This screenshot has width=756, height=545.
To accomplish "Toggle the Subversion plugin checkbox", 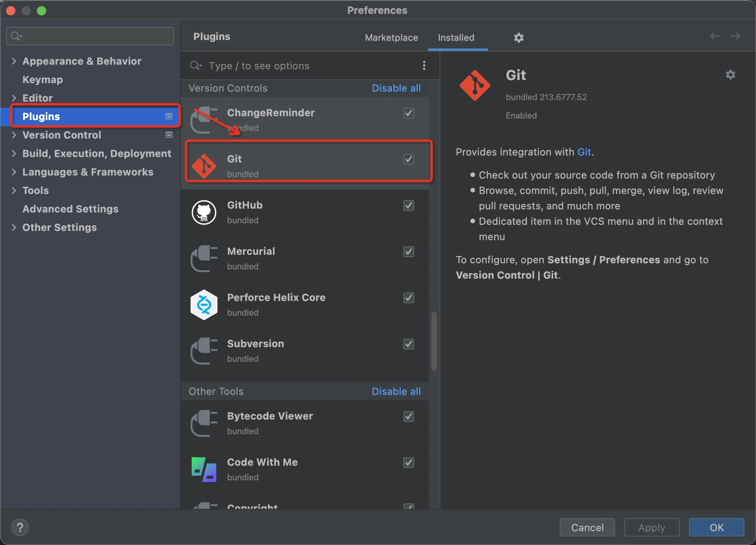I will [x=409, y=344].
